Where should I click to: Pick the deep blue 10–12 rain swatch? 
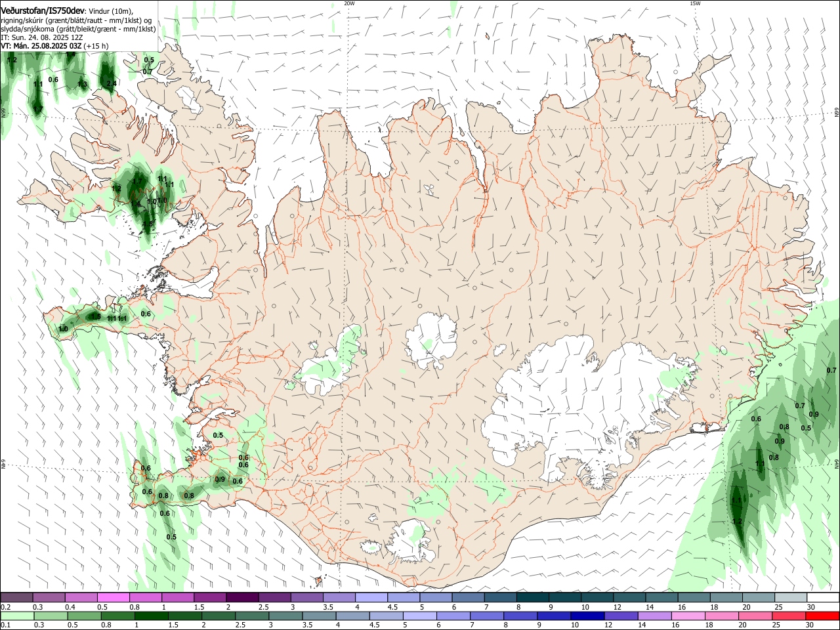pos(587,616)
